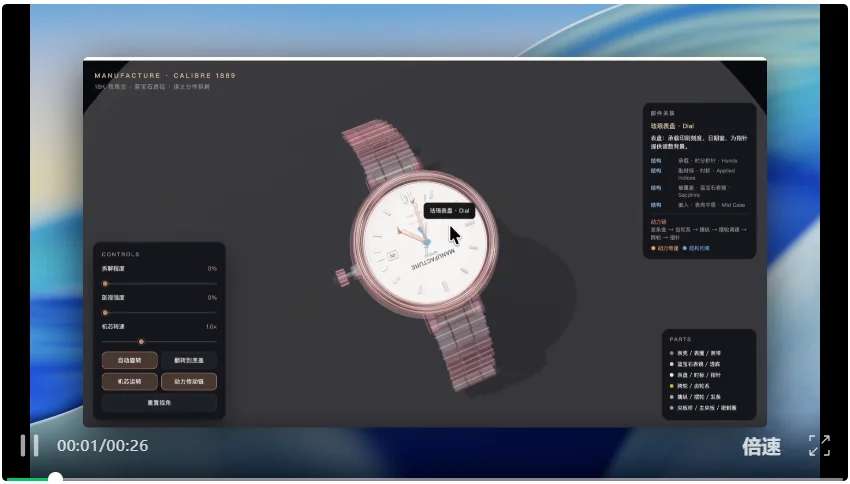Click the 机芯转速 slider handle at 1.0x

coord(141,342)
